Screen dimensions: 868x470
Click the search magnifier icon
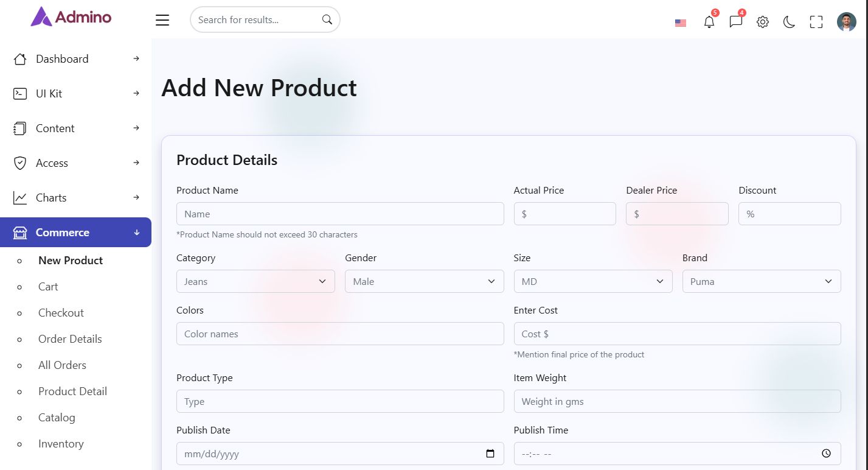(327, 19)
